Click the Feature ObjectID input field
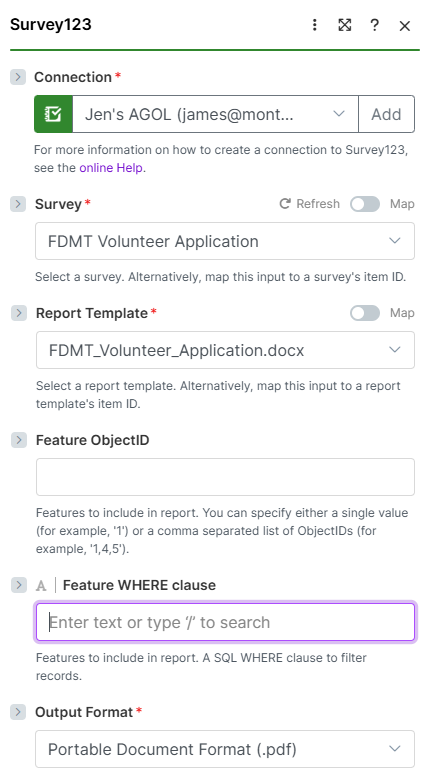This screenshot has width=428, height=777. (x=225, y=477)
